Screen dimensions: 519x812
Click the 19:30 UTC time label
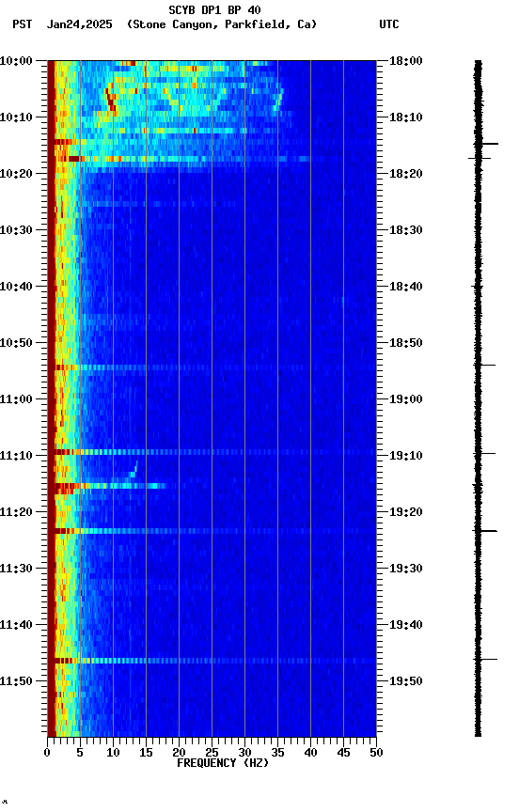(406, 569)
